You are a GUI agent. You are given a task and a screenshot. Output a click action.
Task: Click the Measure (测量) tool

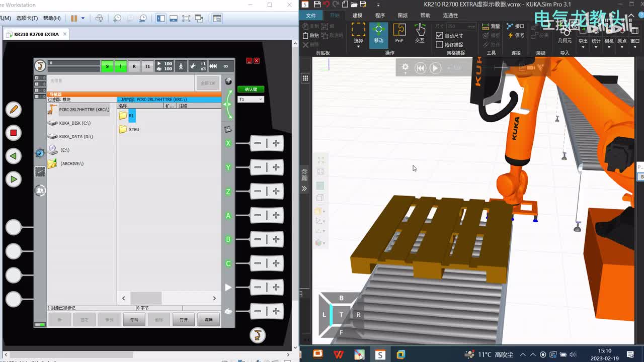491,26
